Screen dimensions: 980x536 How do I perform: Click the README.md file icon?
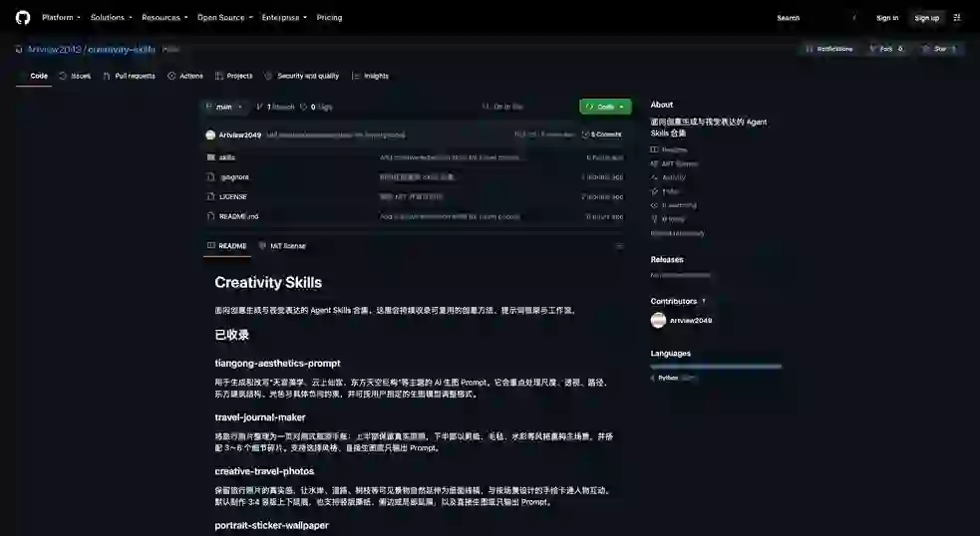pyautogui.click(x=210, y=216)
